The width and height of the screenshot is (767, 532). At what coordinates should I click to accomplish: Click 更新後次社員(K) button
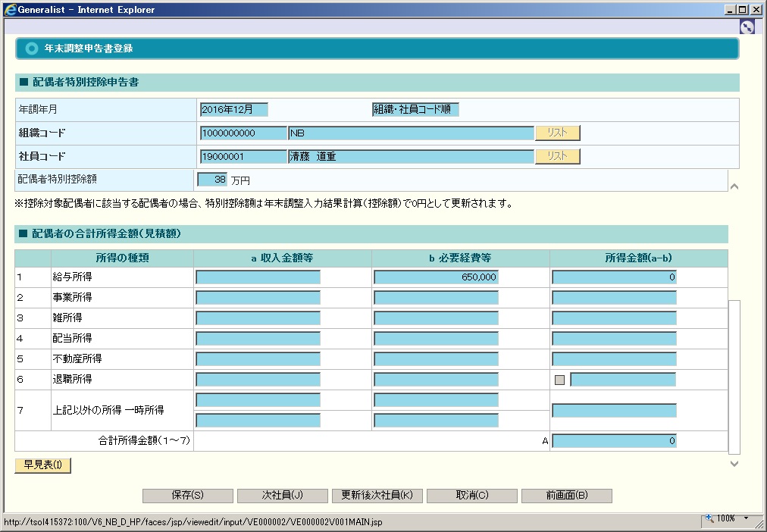pos(377,496)
